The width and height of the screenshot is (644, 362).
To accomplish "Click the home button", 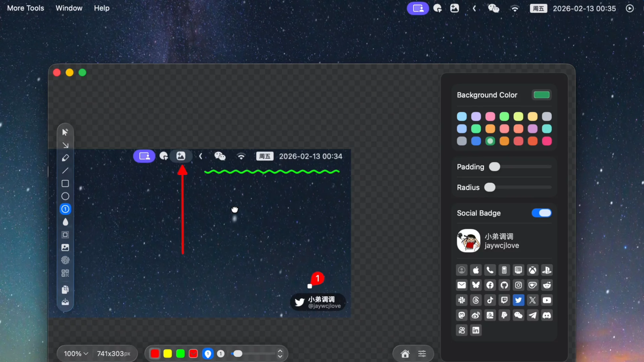I will click(405, 354).
